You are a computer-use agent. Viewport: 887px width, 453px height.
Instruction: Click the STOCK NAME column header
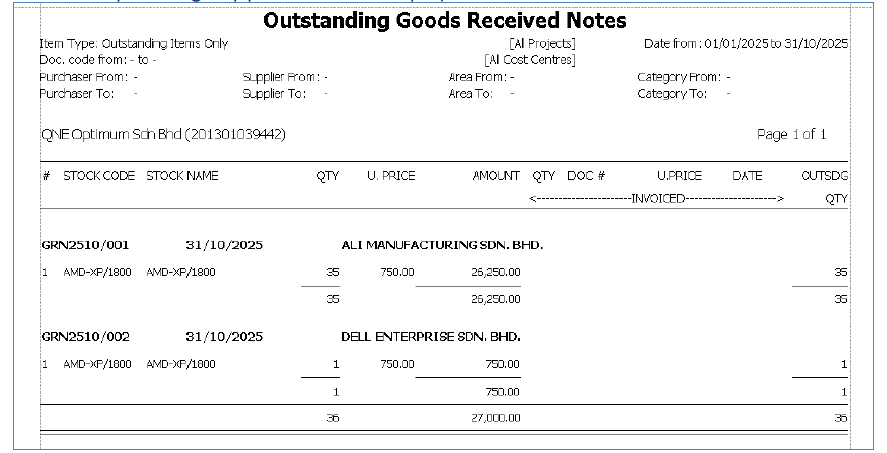tap(182, 176)
